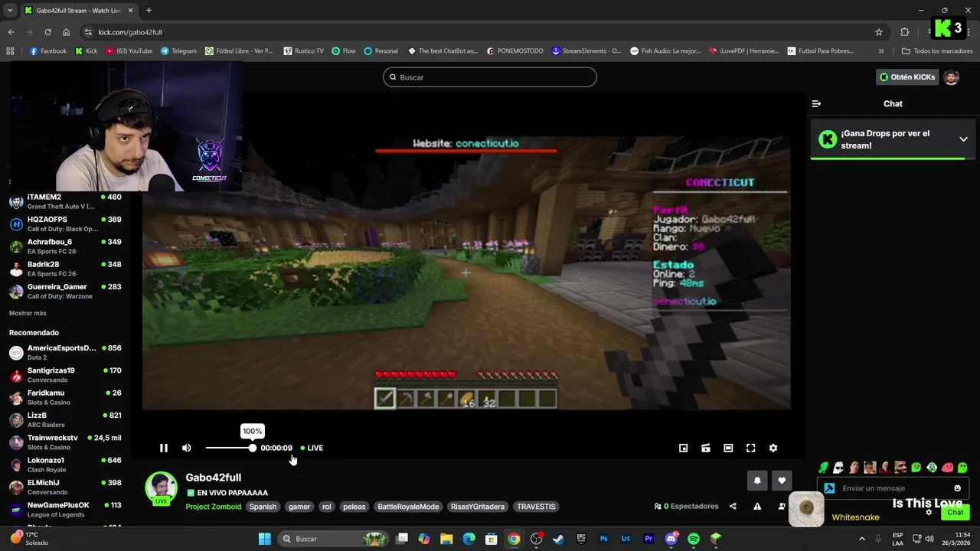Select the Spanish tag
Viewport: 980px width, 551px height.
click(x=263, y=507)
